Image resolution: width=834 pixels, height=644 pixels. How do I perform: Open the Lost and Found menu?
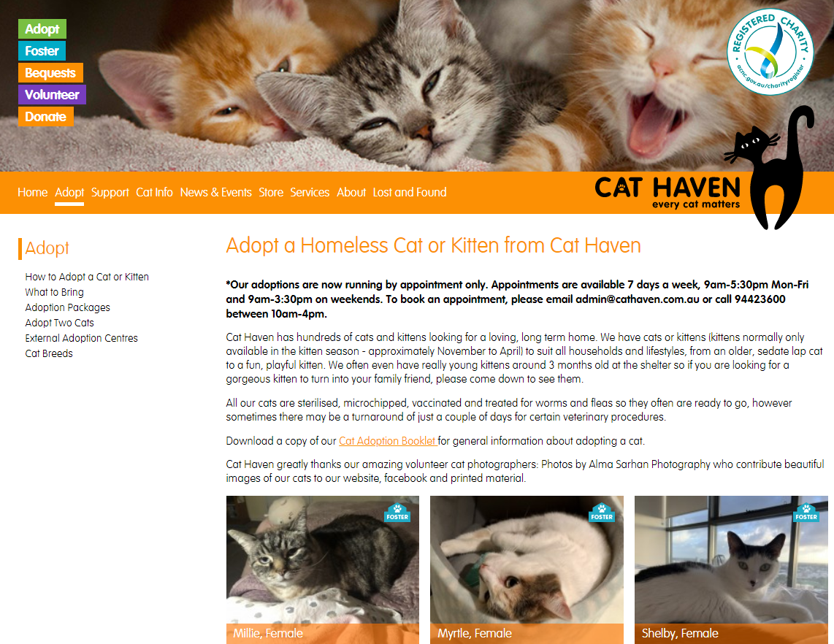pyautogui.click(x=410, y=193)
